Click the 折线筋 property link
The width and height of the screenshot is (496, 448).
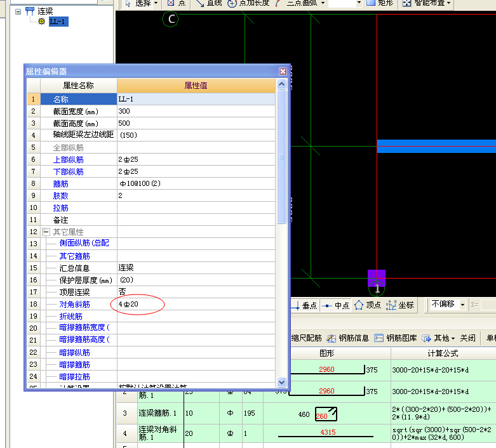point(71,316)
